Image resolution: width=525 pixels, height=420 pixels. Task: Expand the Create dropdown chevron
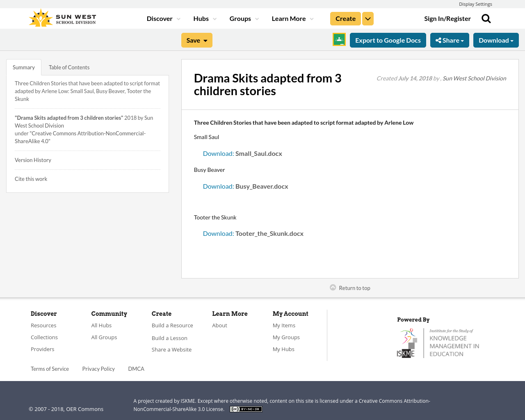[x=367, y=18]
